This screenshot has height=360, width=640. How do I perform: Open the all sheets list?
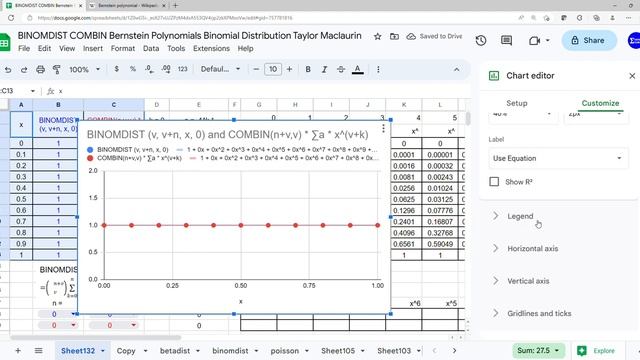tap(38, 351)
